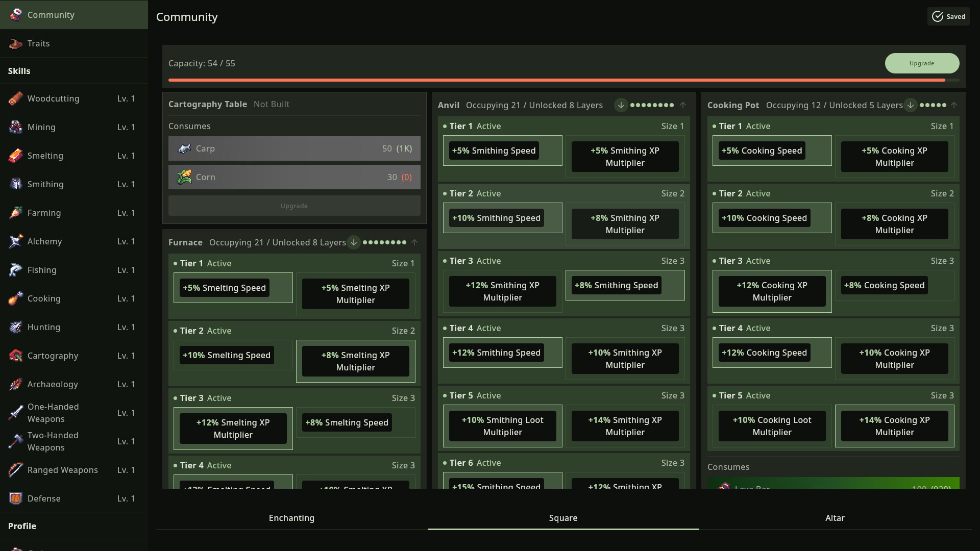Collapse the Cooking Pot layer list

(954, 105)
